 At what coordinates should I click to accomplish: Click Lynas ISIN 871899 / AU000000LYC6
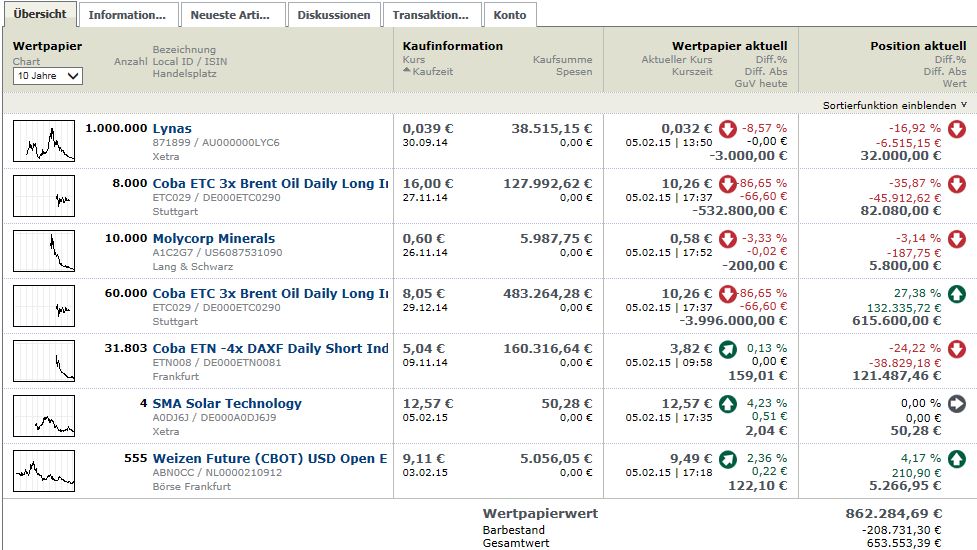pyautogui.click(x=216, y=143)
